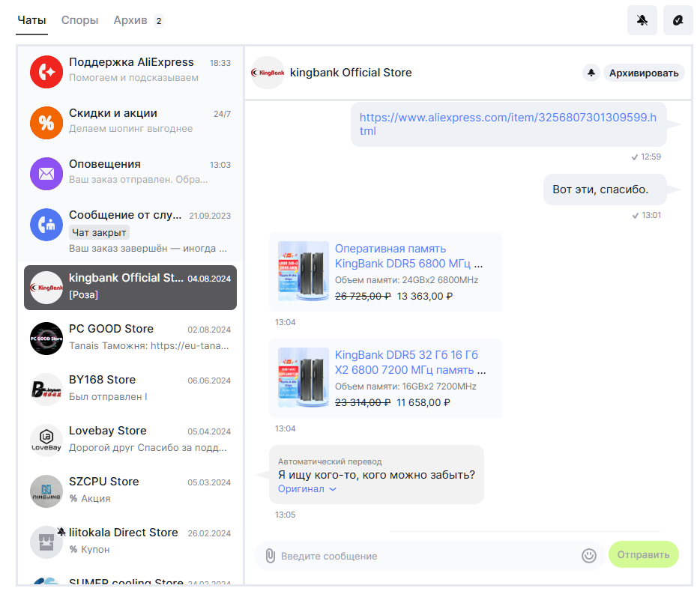Image resolution: width=700 pixels, height=591 pixels.
Task: Click the Автоматический перевод label
Action: [330, 461]
